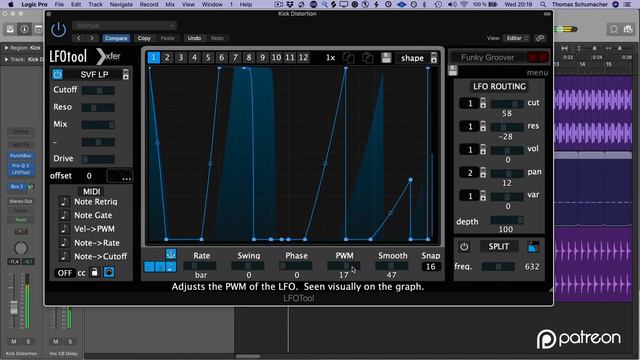The width and height of the screenshot is (640, 360).
Task: Click the plugin link chain icon
Action: [540, 38]
